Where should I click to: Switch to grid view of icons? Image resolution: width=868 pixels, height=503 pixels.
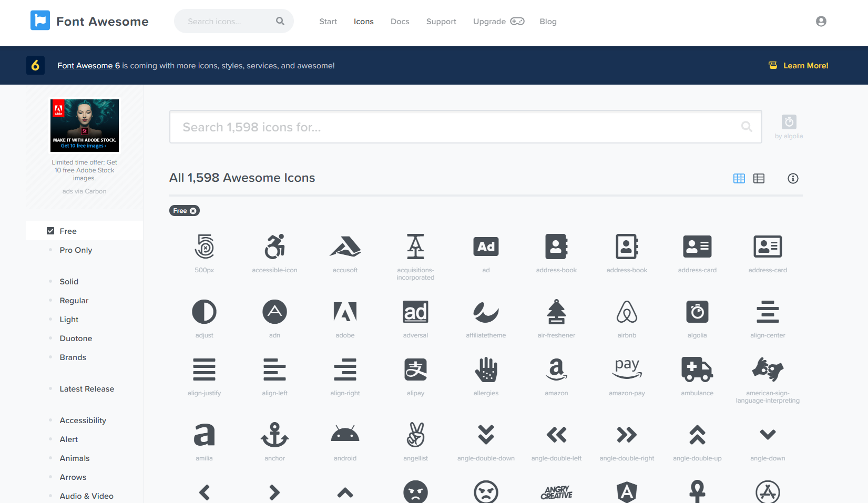click(x=739, y=179)
